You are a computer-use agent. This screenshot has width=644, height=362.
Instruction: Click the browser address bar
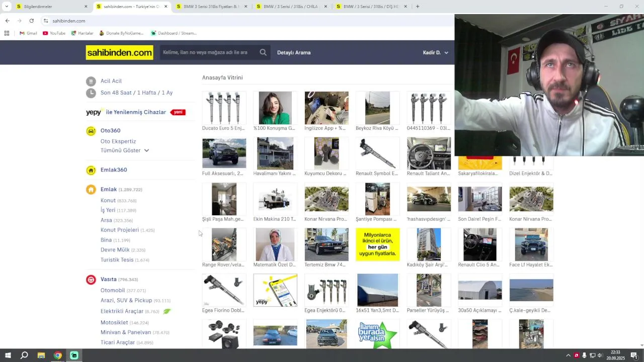pyautogui.click(x=247, y=21)
